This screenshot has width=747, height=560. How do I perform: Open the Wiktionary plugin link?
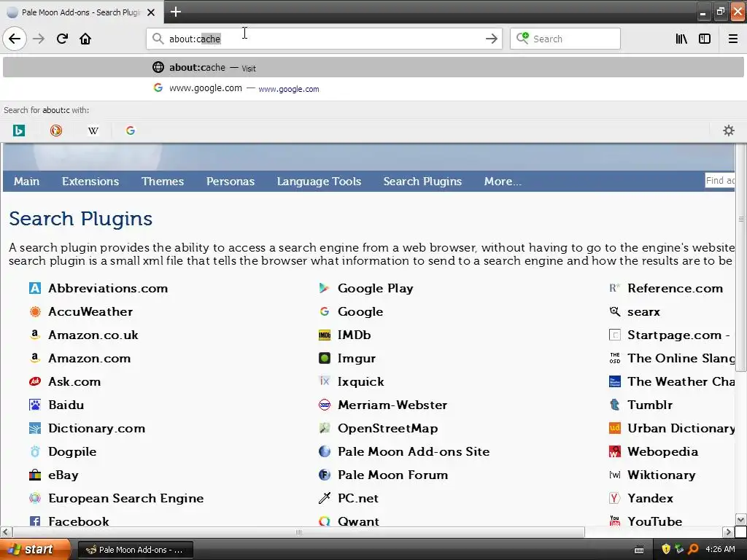point(661,475)
